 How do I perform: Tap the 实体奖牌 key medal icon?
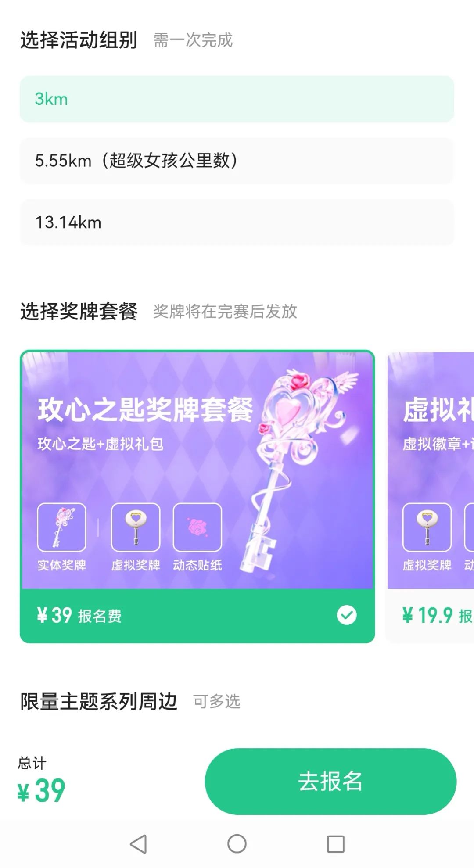click(61, 527)
